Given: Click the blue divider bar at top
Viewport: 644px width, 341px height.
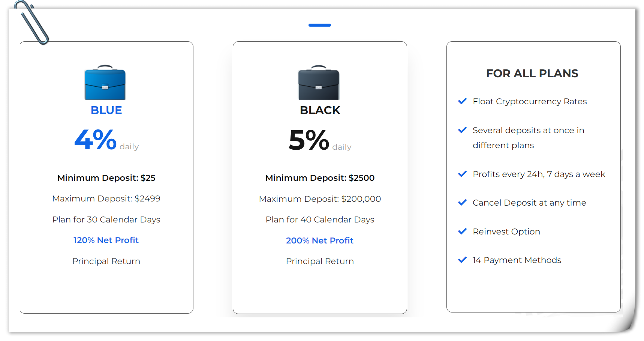Looking at the screenshot, I should click(320, 25).
